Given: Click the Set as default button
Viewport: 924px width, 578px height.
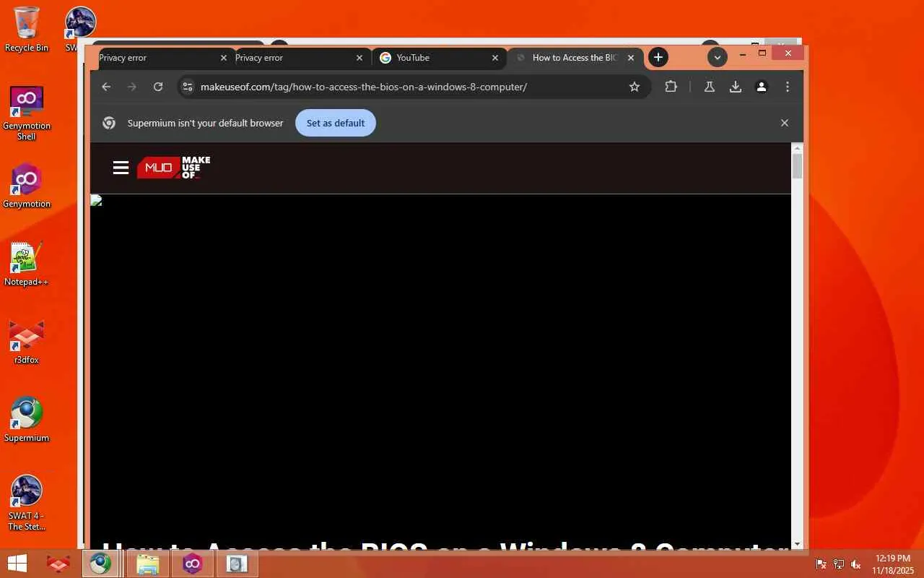Looking at the screenshot, I should [x=336, y=123].
